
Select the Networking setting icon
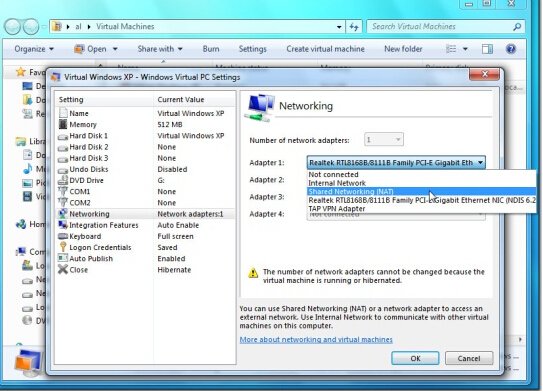click(63, 214)
